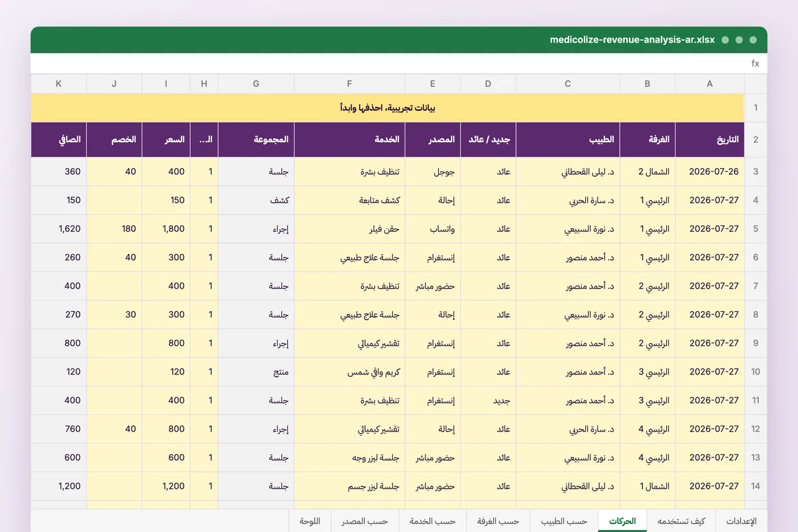Select the كريم واقي شمس cell
The height and width of the screenshot is (532, 798).
tap(350, 372)
